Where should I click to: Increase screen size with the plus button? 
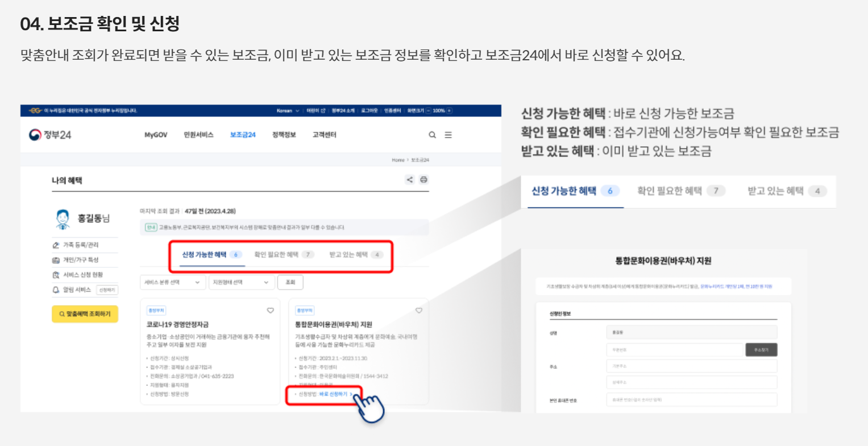click(449, 110)
